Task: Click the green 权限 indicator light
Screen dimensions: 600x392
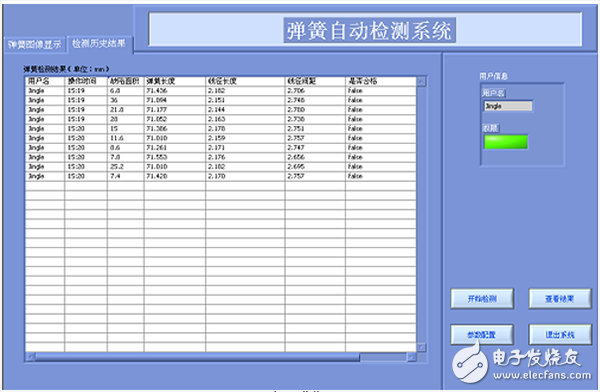Action: click(506, 142)
